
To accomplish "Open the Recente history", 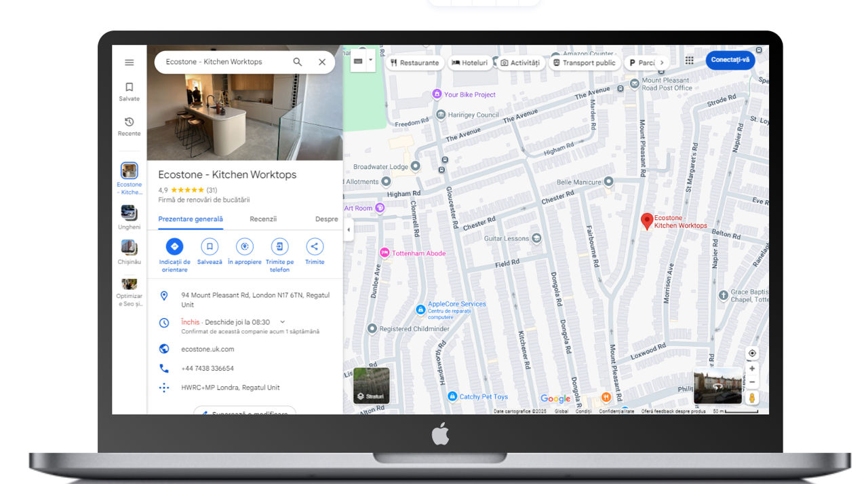I will (x=129, y=126).
